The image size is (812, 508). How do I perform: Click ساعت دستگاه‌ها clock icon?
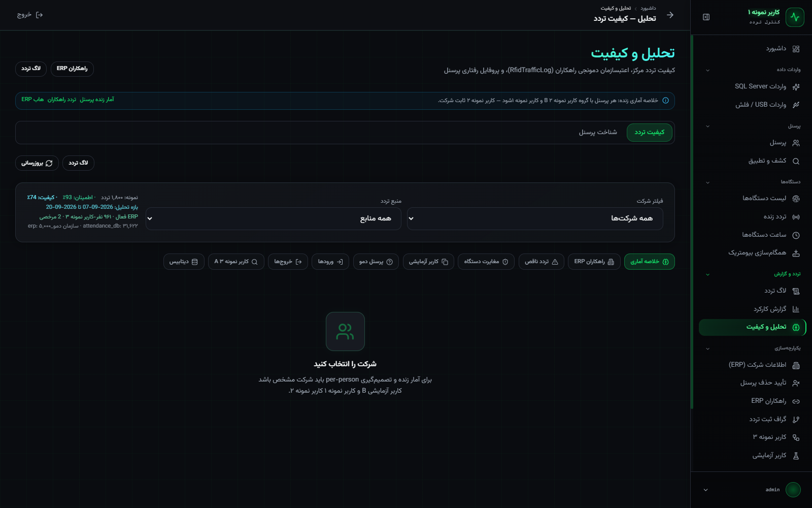796,235
